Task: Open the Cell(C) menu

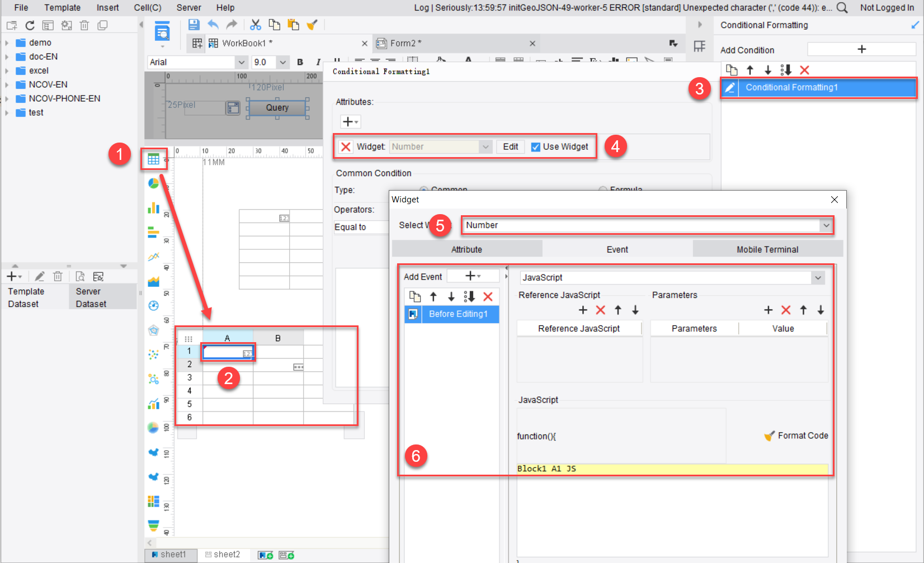Action: click(148, 8)
